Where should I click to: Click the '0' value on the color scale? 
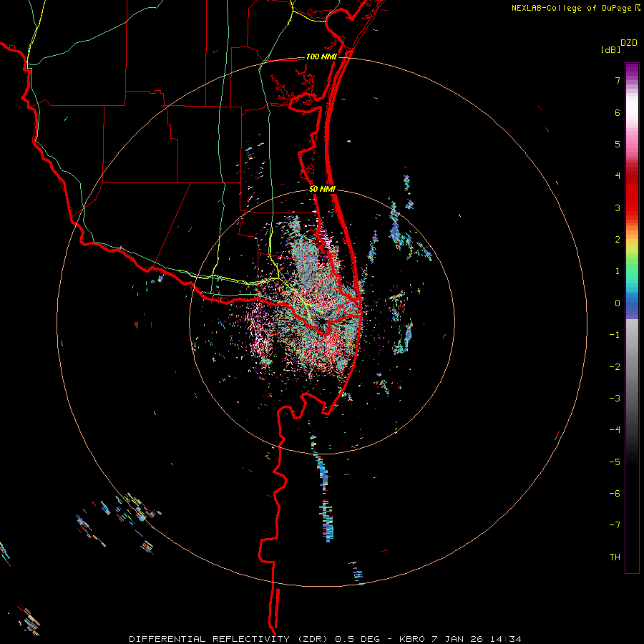[618, 303]
